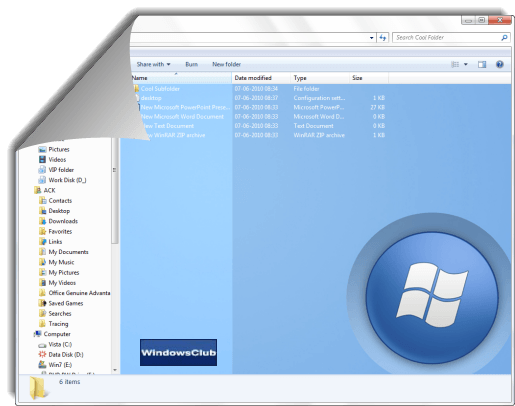Viewport: 515px width, 406px height.
Task: Click the Change your view icon
Action: 455,64
